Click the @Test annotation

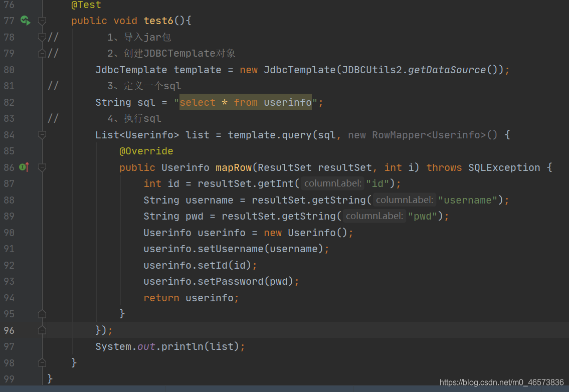click(86, 5)
